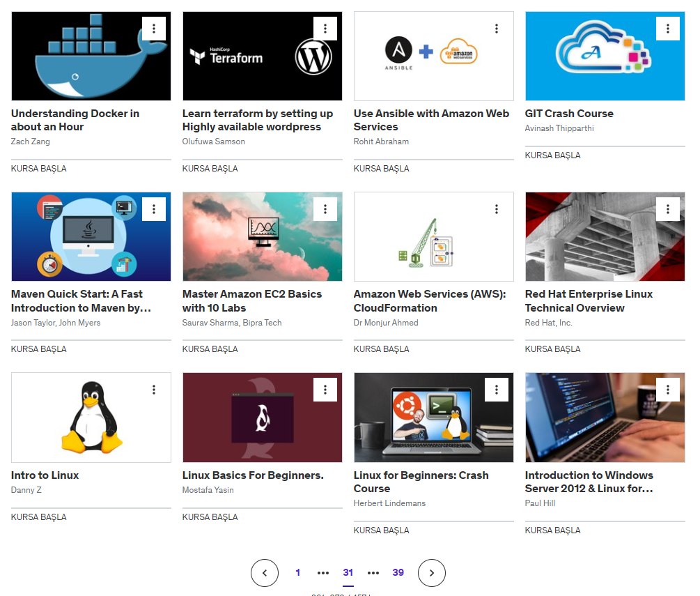700x596 pixels.
Task: Open three-dot menu on Intro to Linux card
Action: 154,390
